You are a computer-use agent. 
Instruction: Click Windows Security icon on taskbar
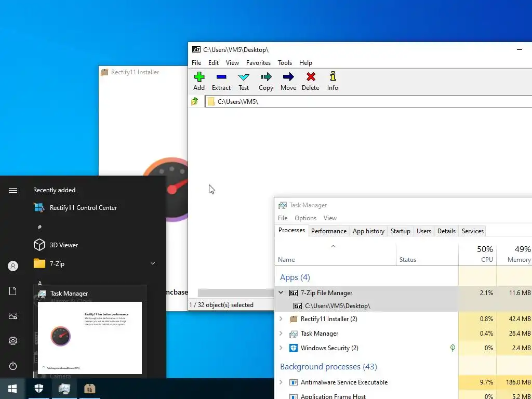click(38, 389)
